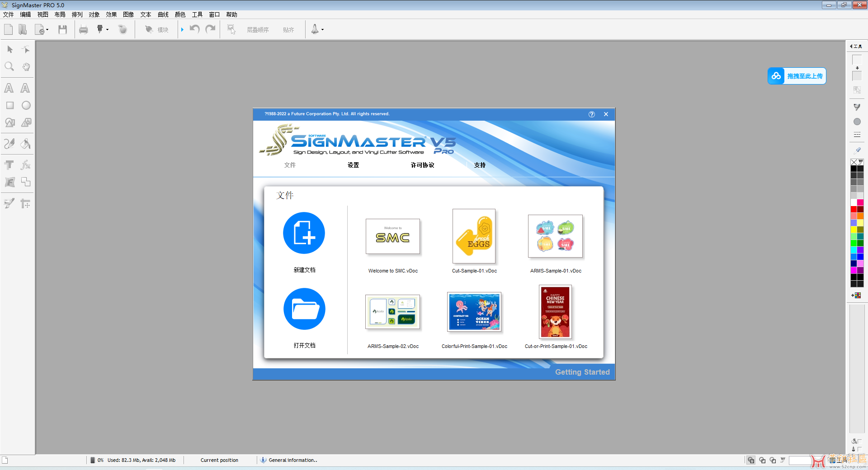Click the help question mark in welcome dialog

pos(592,114)
